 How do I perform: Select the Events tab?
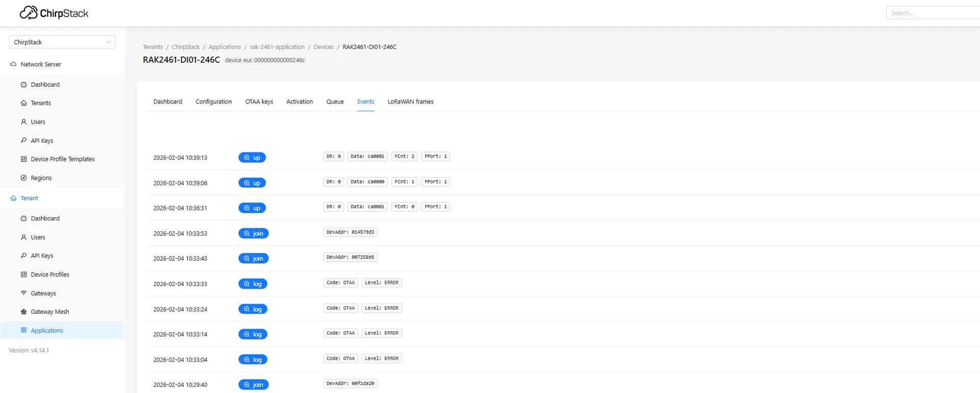pyautogui.click(x=365, y=102)
